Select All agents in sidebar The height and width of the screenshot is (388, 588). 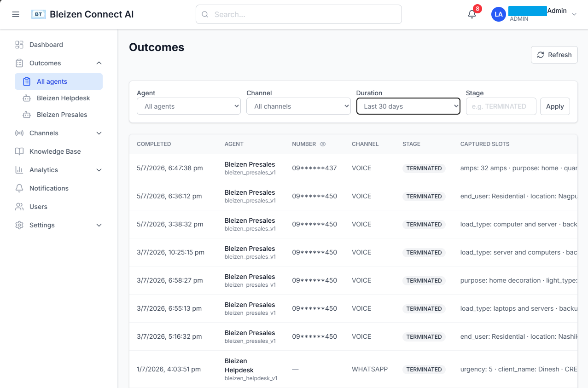click(59, 81)
